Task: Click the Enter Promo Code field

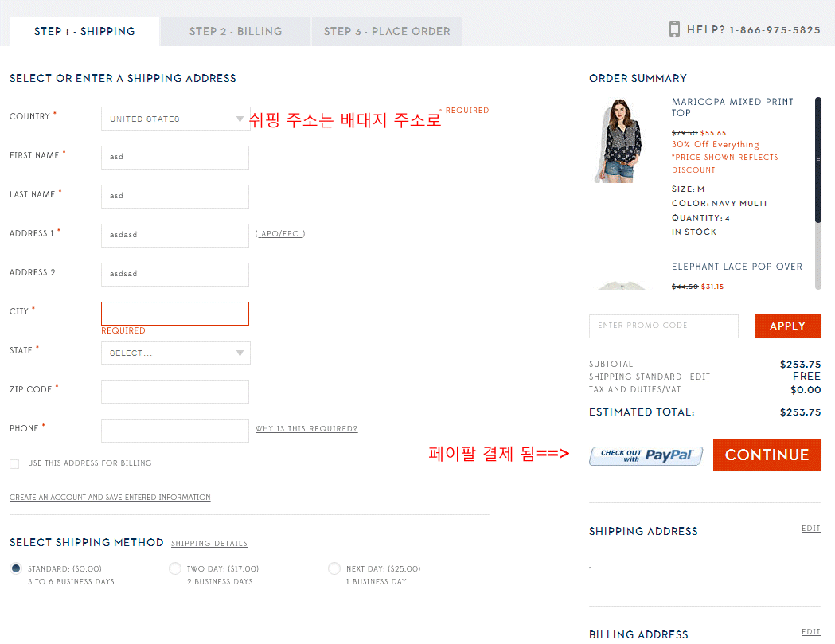Action: tap(663, 326)
